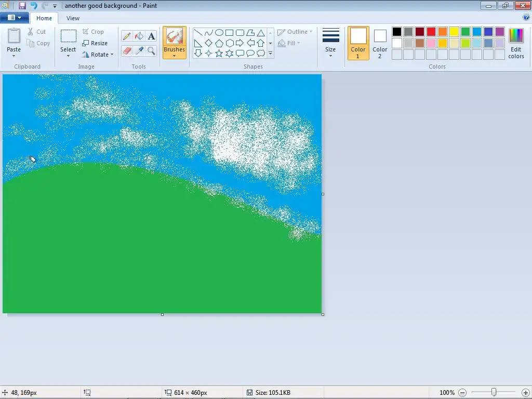Choose the Oval shape
The height and width of the screenshot is (399, 532).
219,33
